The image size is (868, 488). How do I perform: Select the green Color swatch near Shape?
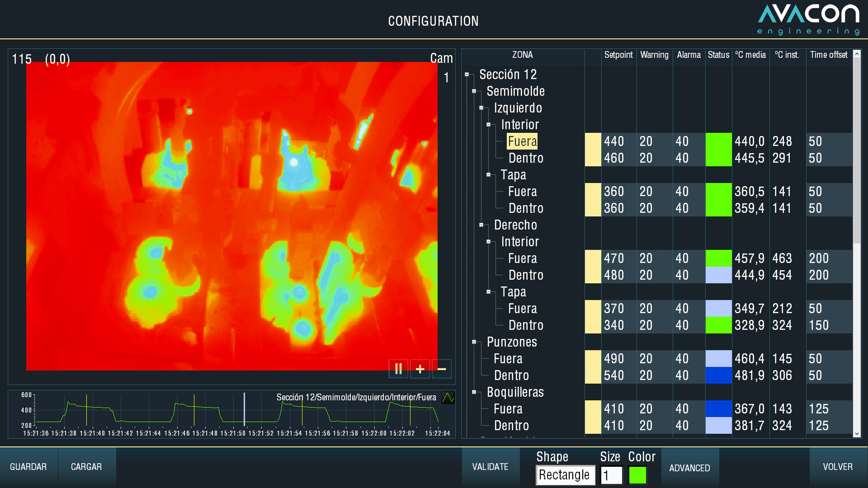637,475
